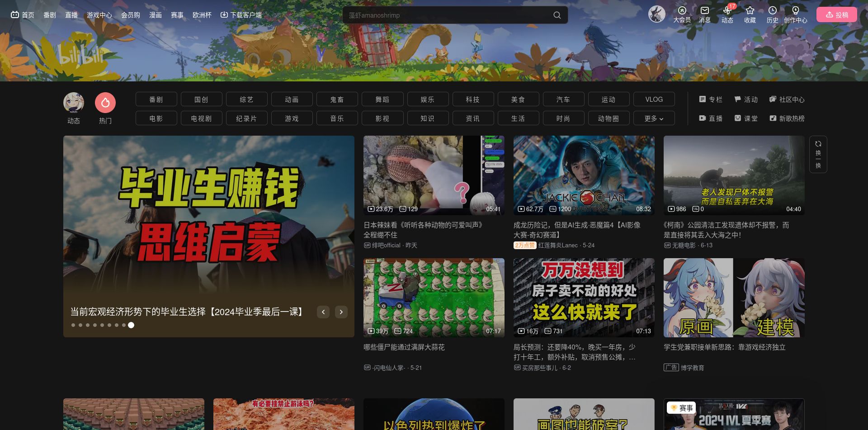Select the 直播 top navigation item
868x430 pixels.
[x=71, y=15]
